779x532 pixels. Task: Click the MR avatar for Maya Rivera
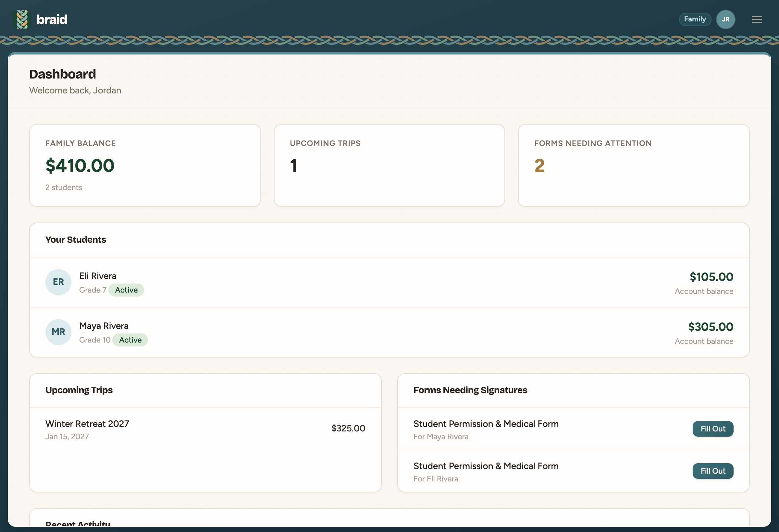[58, 332]
